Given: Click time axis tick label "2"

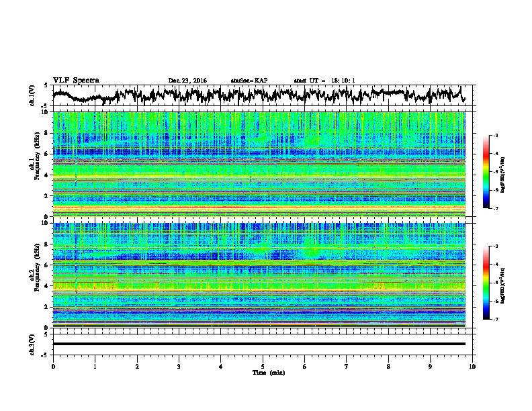Looking at the screenshot, I should pos(137,367).
